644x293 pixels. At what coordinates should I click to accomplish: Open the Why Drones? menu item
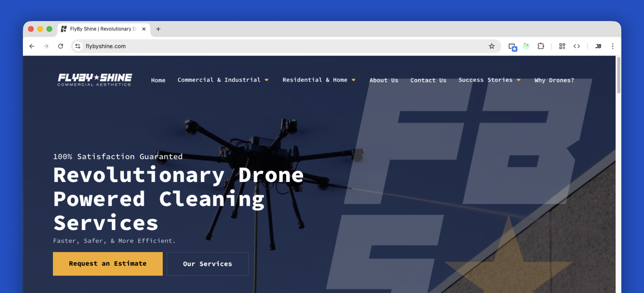(x=554, y=80)
